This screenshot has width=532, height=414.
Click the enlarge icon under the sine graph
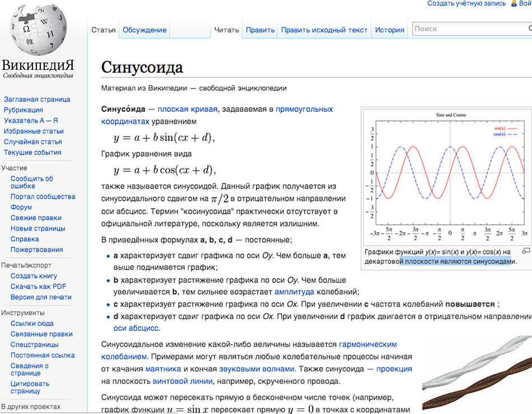pyautogui.click(x=525, y=251)
